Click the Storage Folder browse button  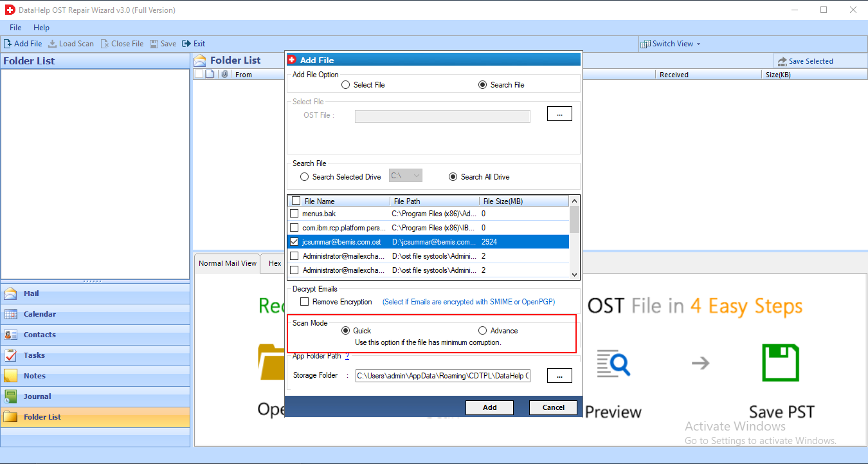559,375
